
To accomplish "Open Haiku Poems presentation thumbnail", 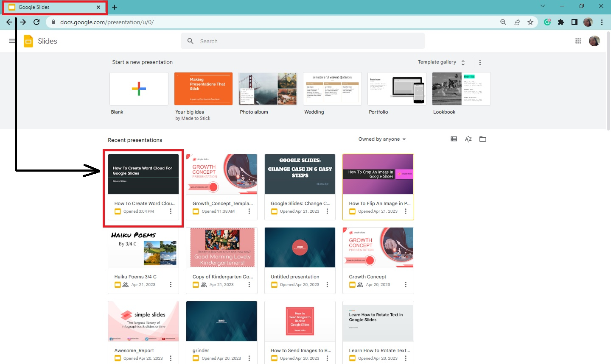I will [143, 247].
